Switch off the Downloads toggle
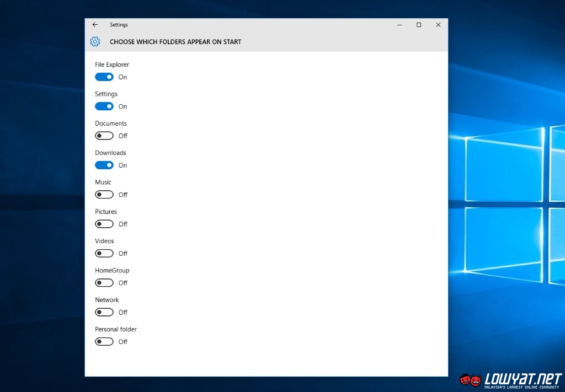Image resolution: width=565 pixels, height=392 pixels. (104, 165)
